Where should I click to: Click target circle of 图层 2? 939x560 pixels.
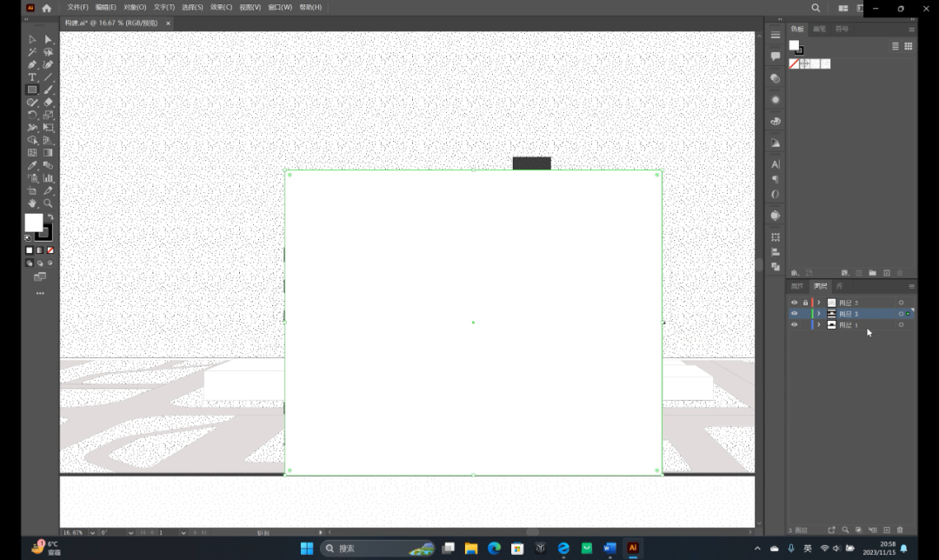click(x=902, y=303)
